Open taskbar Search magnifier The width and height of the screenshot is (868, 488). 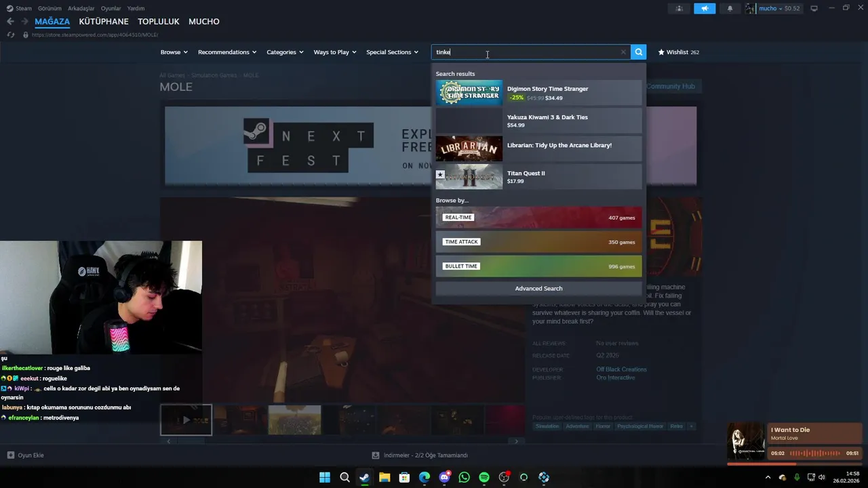point(344,477)
